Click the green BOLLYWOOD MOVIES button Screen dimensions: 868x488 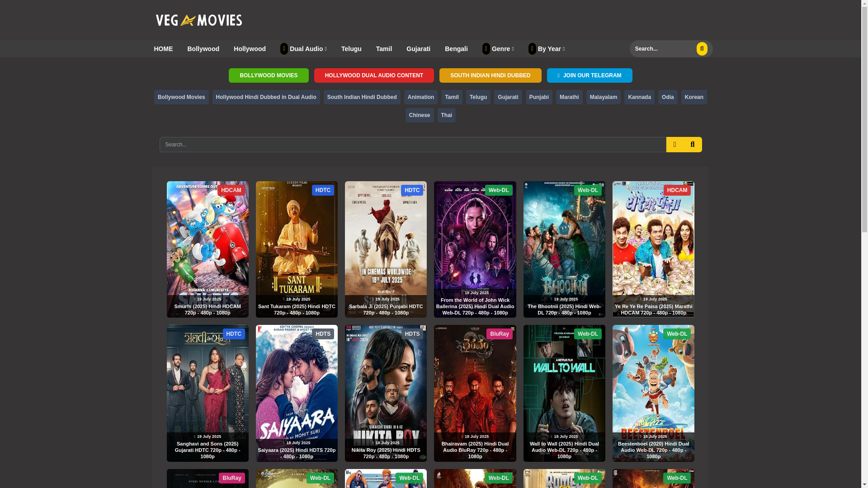click(x=269, y=75)
